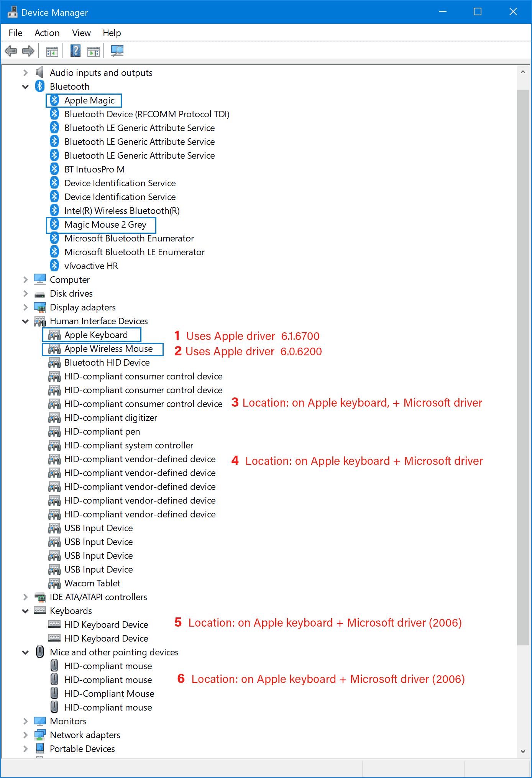Viewport: 532px width, 778px height.
Task: Expand the Audio inputs and outputs node
Action: [25, 73]
